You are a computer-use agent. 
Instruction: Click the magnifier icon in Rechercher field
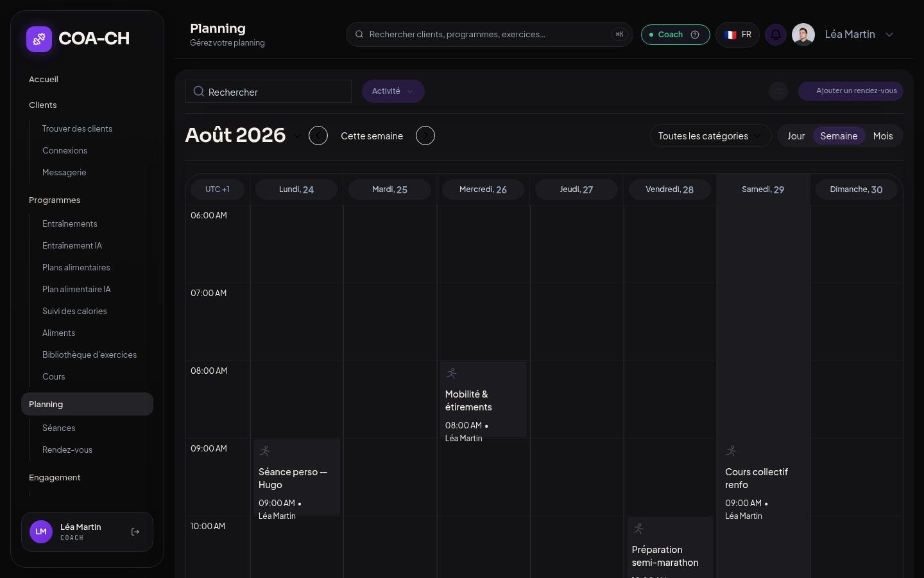click(199, 92)
